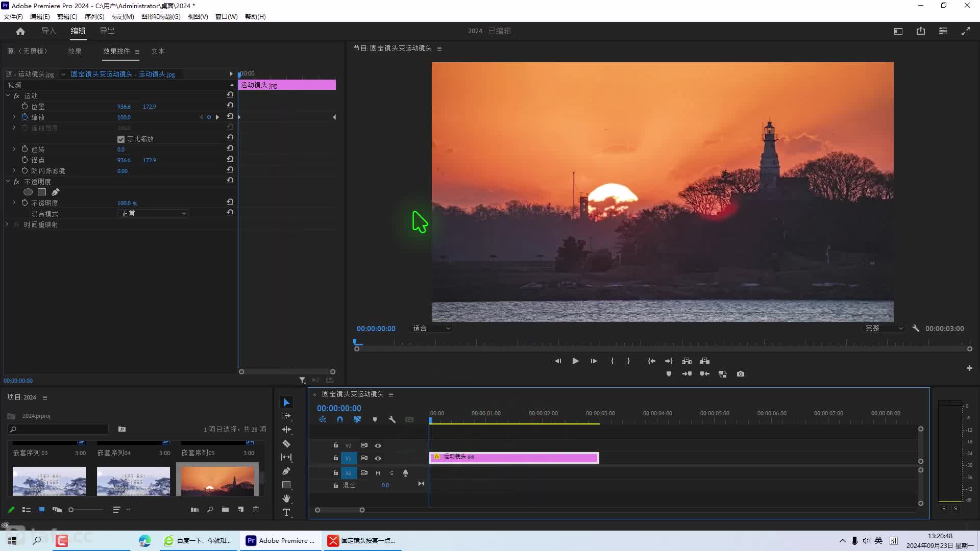980x551 pixels.
Task: Select the Rectangle tool in the tools panel
Action: coord(286,485)
